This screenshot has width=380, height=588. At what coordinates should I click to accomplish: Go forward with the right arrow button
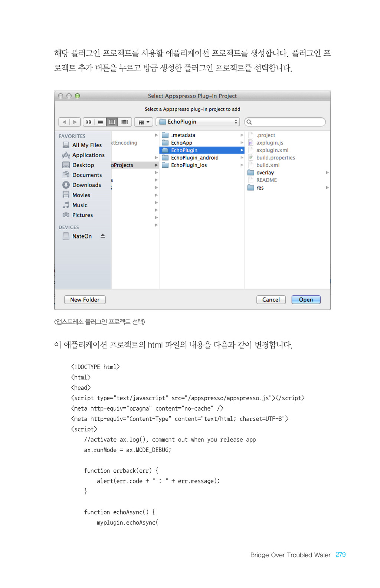tap(75, 122)
